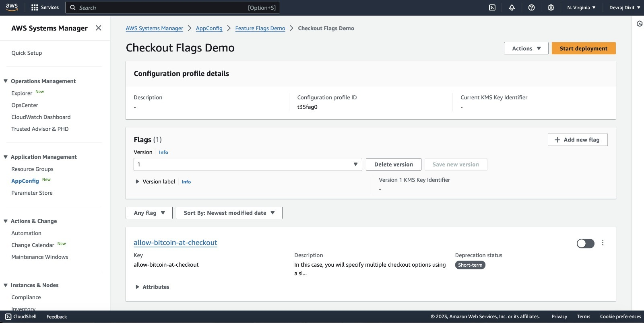The height and width of the screenshot is (323, 644).
Task: Open the notifications bell
Action: coord(512,8)
